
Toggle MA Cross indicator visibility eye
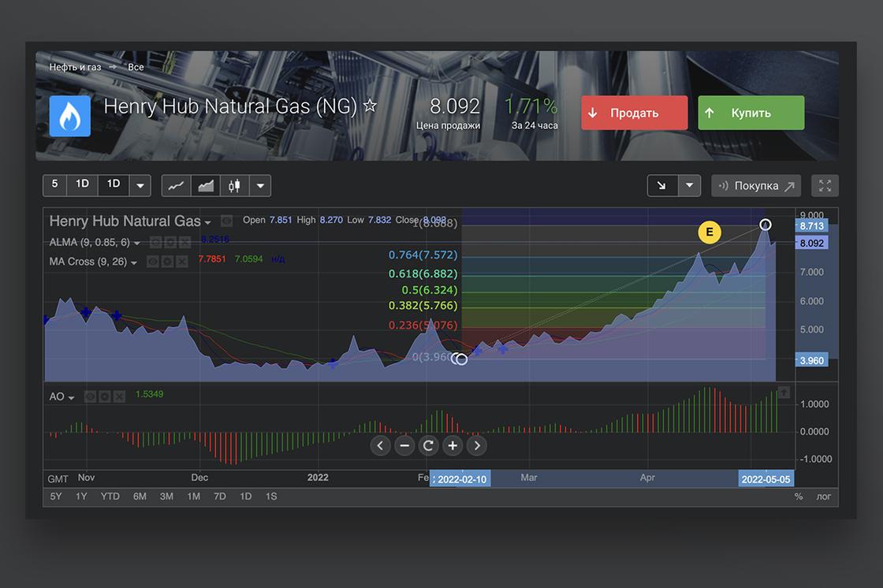click(153, 262)
